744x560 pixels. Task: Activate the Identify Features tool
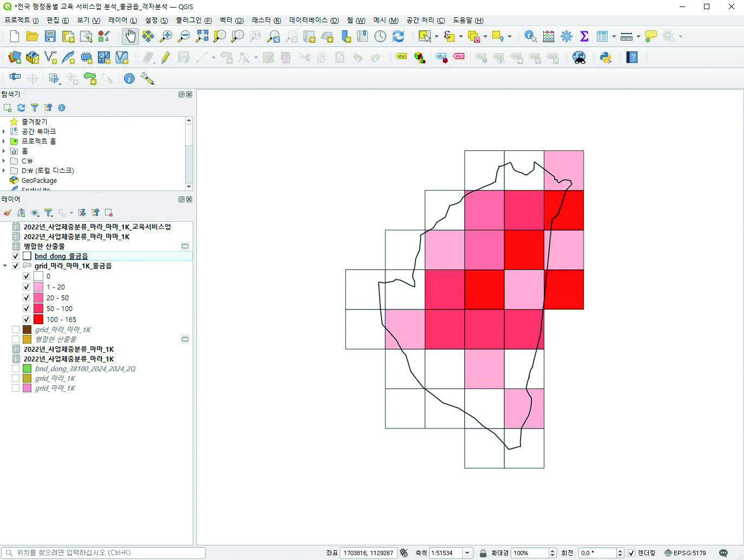point(530,36)
